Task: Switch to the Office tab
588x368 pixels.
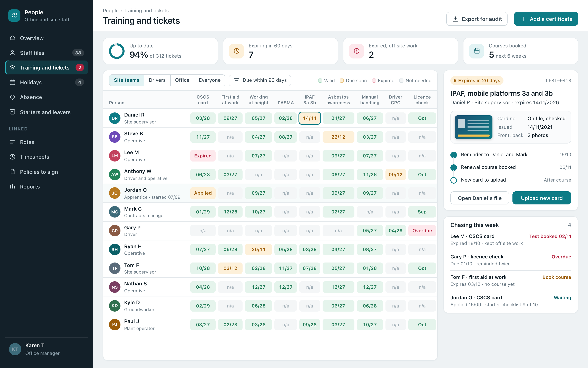Action: (182, 80)
